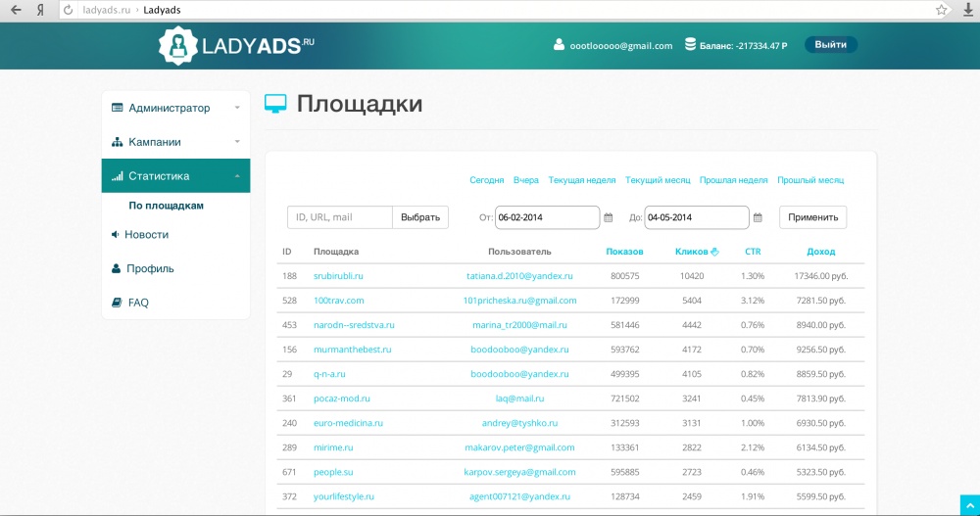Open murmanthebest.ru site link

click(353, 350)
